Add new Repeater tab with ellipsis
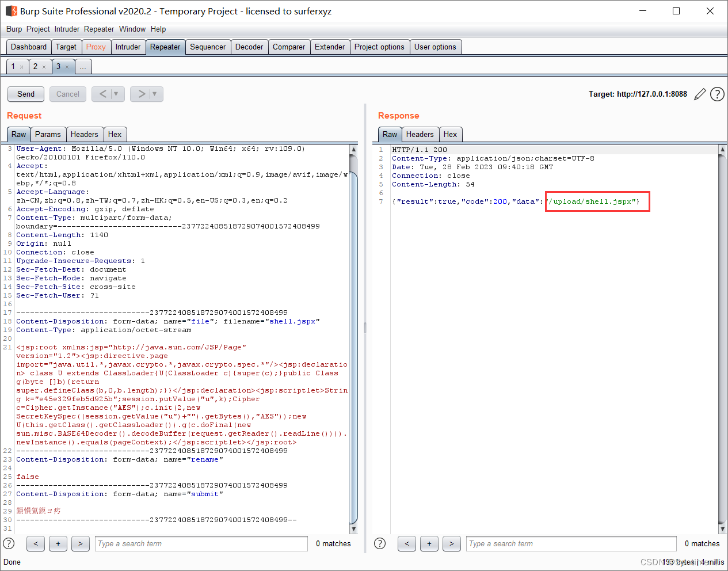The width and height of the screenshot is (728, 571). click(83, 67)
